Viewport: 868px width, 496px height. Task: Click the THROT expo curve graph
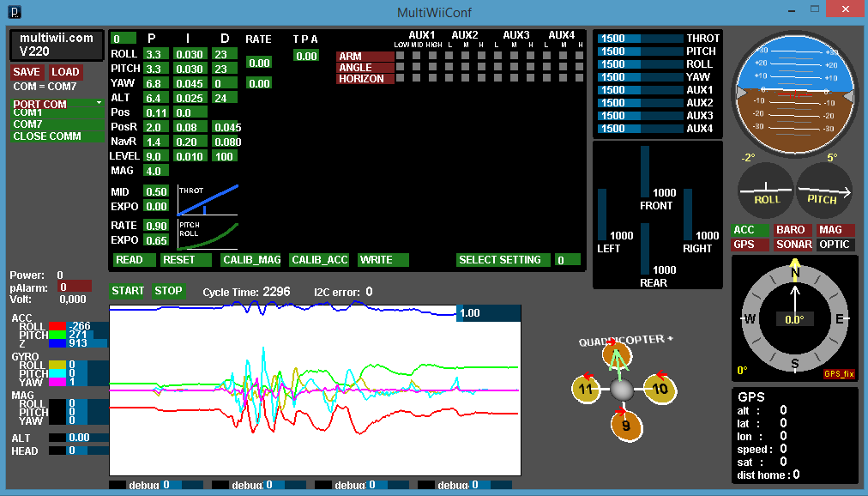pyautogui.click(x=208, y=201)
